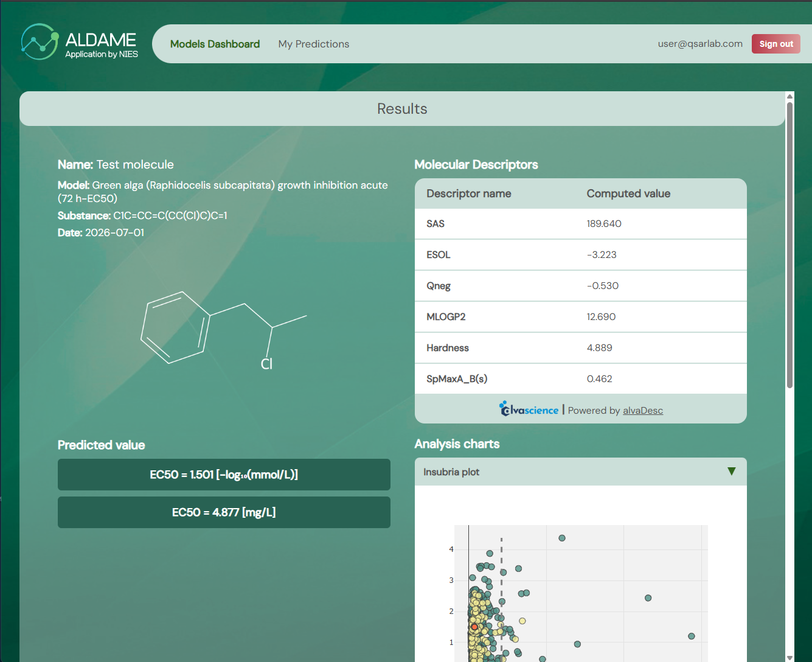Screen dimensions: 812x662
Task: Open the Insubria plot selector bar
Action: [580, 472]
